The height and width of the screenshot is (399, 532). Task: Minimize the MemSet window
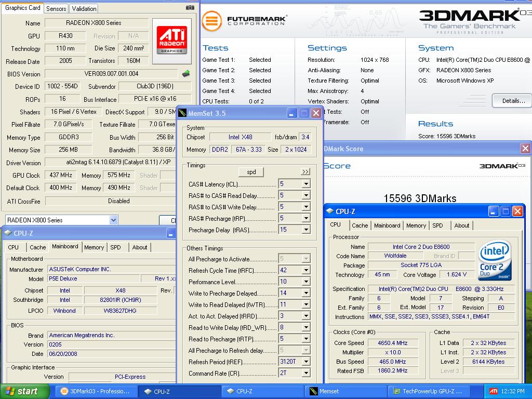[x=292, y=113]
